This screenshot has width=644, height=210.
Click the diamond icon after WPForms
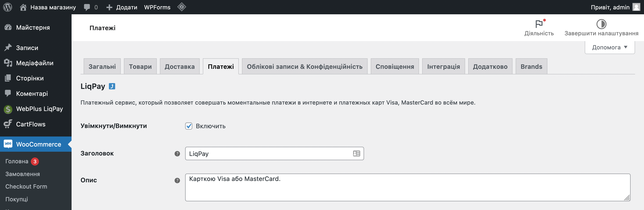[182, 7]
